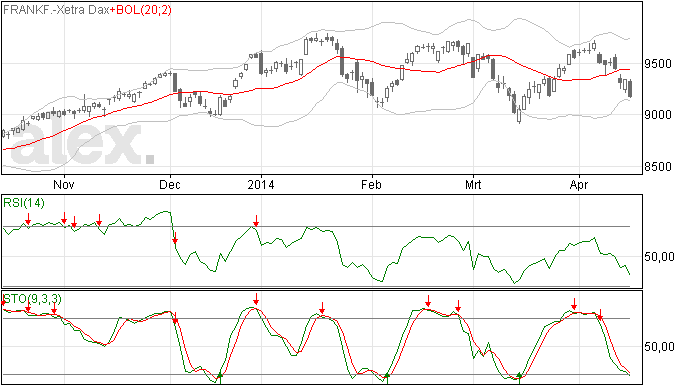Click the Feb date axis label
The height and width of the screenshot is (387, 690).
pos(371,184)
